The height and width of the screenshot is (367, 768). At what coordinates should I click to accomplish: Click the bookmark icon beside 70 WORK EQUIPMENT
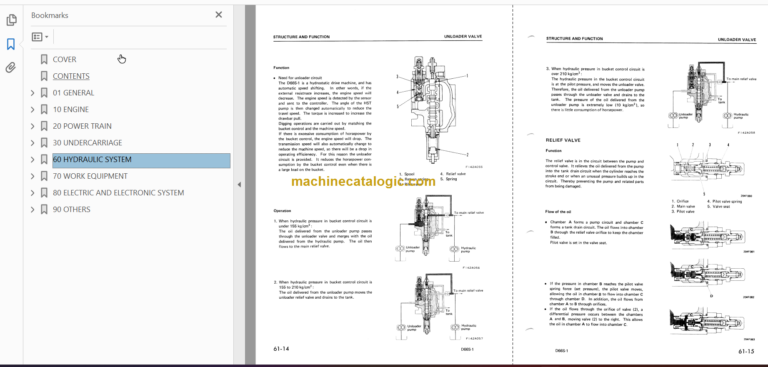point(44,176)
